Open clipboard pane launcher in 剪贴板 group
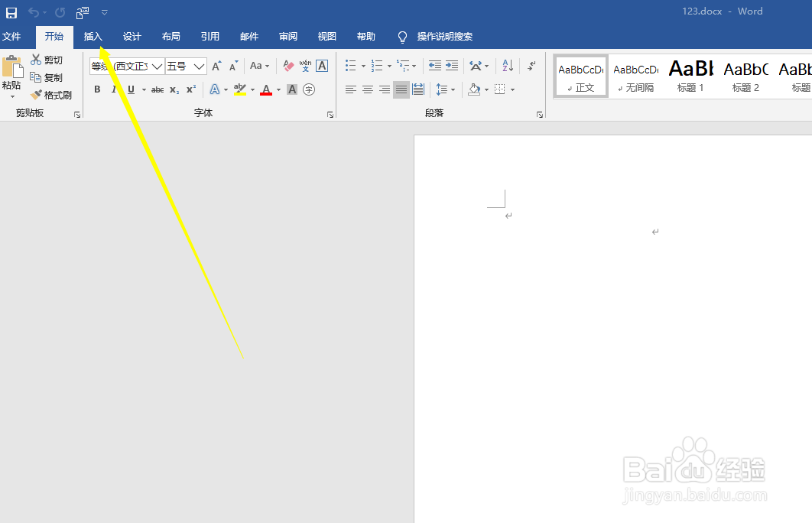The image size is (812, 523). coord(77,115)
